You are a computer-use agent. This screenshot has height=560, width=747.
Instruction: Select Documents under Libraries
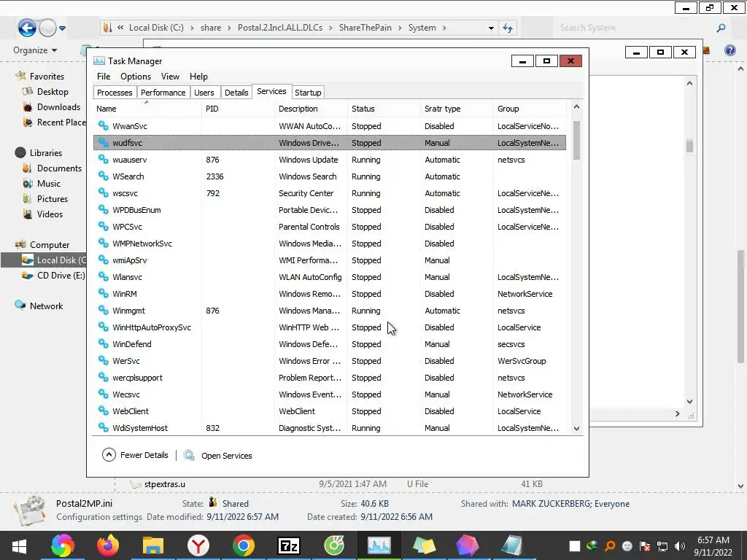(59, 168)
